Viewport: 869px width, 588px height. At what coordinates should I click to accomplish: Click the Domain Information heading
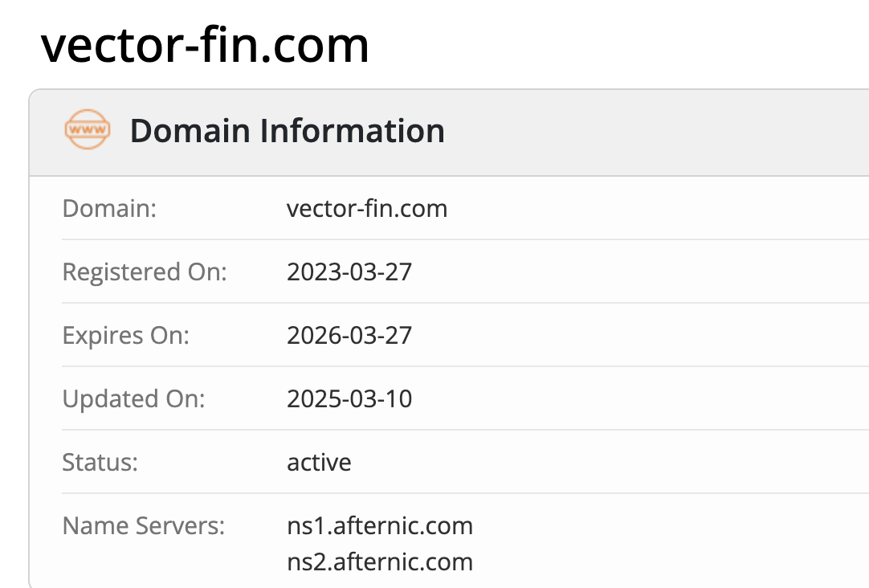pos(287,131)
